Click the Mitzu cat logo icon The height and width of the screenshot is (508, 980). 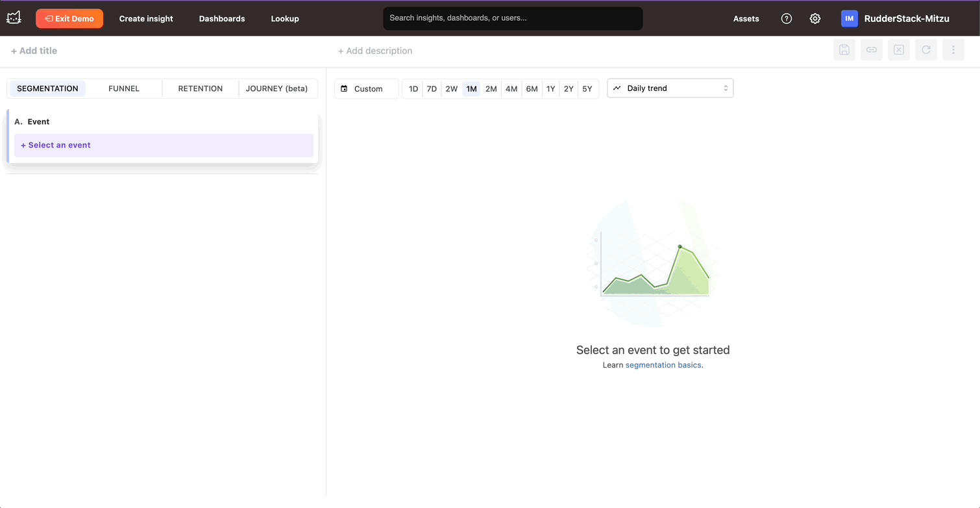(x=14, y=18)
